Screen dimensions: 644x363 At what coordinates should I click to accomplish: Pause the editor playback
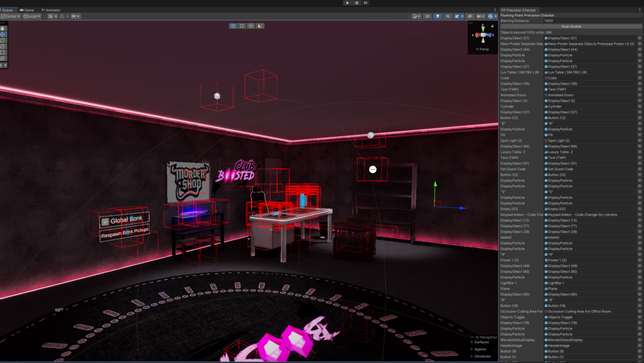356,3
